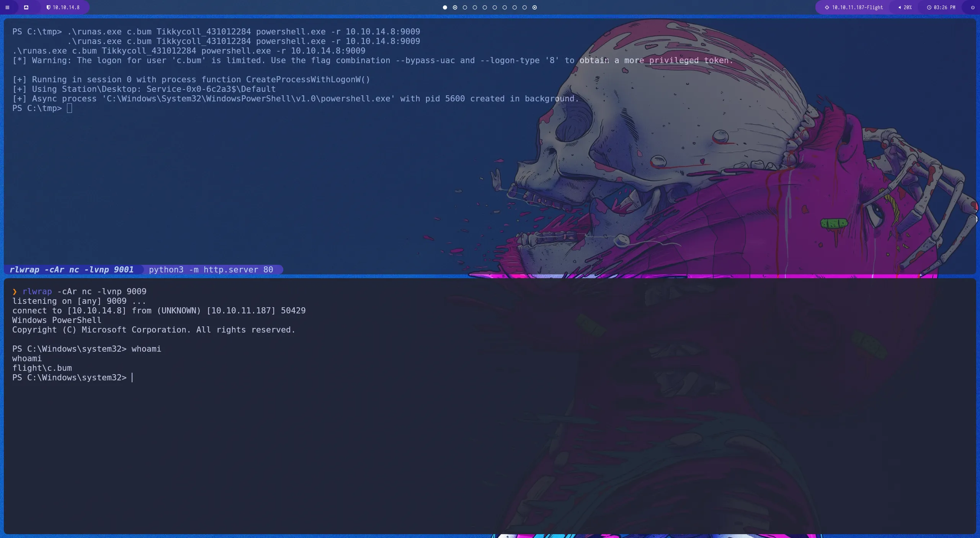Screen dimensions: 980x538
Task: Click the clock icon beside 03:26 PM
Action: coord(929,7)
